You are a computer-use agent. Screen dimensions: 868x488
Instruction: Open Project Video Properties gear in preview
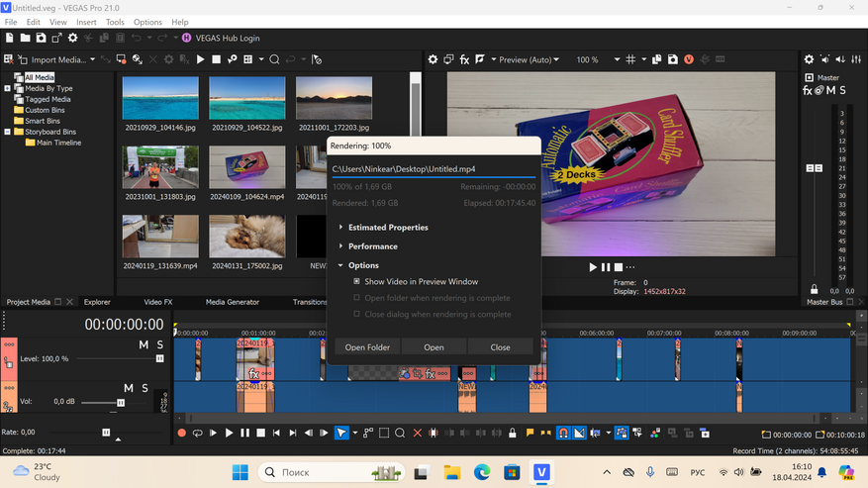tap(433, 59)
